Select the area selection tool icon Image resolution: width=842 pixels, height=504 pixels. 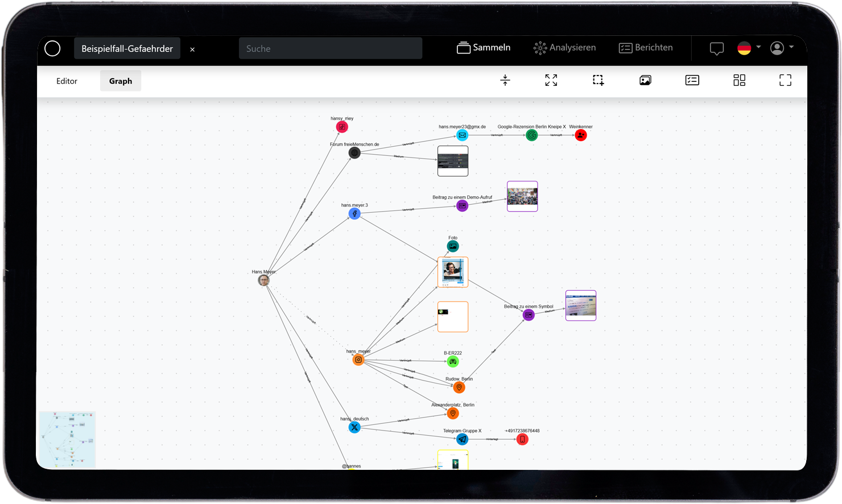tap(598, 80)
